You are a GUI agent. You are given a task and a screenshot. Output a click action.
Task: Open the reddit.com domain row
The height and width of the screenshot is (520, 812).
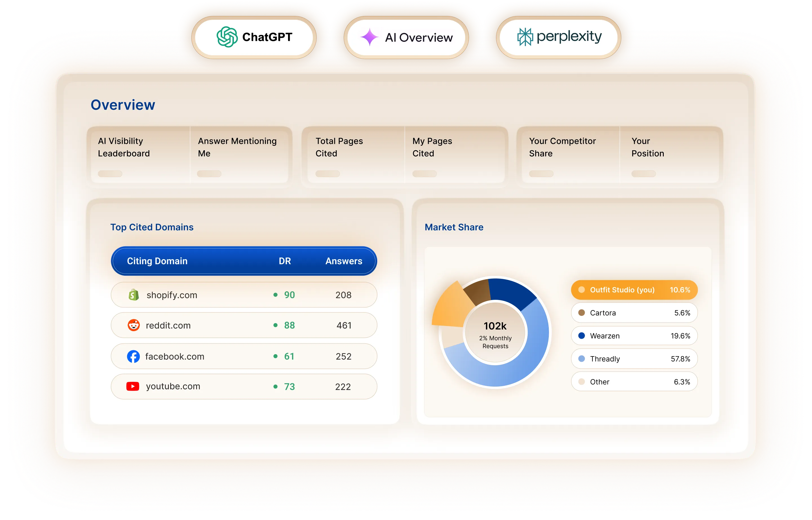pos(244,325)
